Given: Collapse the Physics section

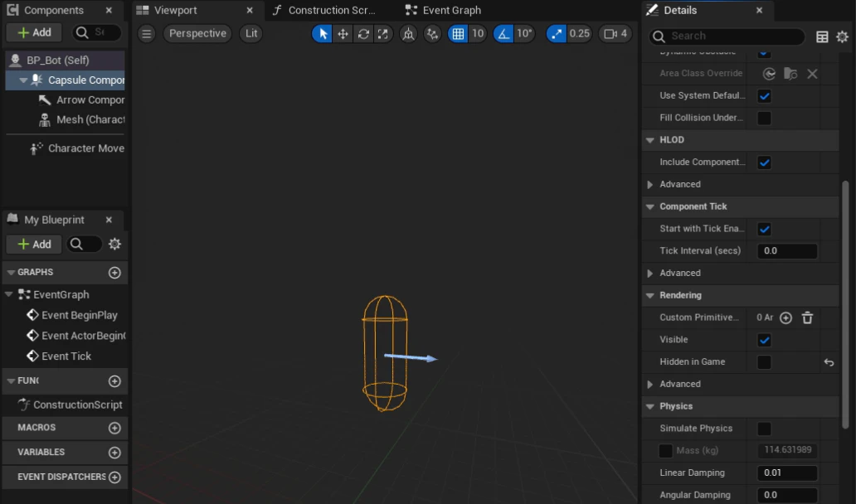Looking at the screenshot, I should click(650, 406).
